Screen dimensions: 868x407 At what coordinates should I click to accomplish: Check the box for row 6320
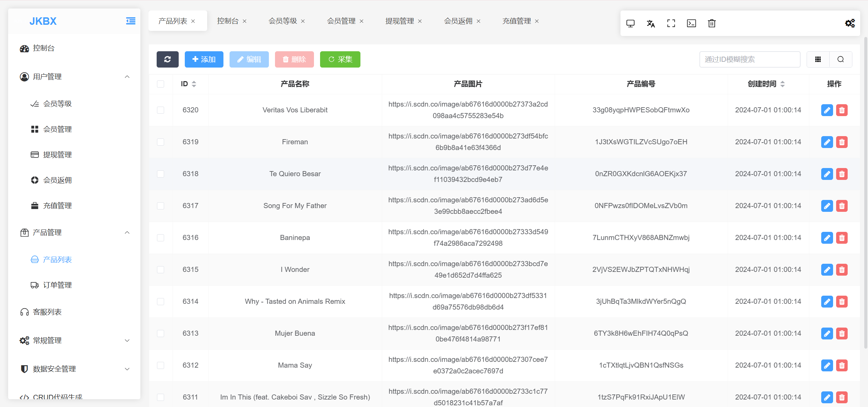(161, 110)
